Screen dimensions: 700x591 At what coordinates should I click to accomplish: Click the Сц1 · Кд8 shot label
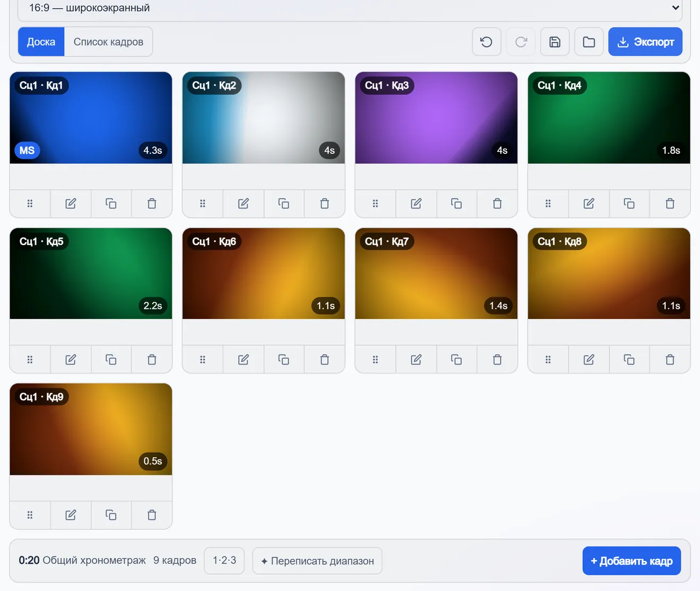[559, 242]
